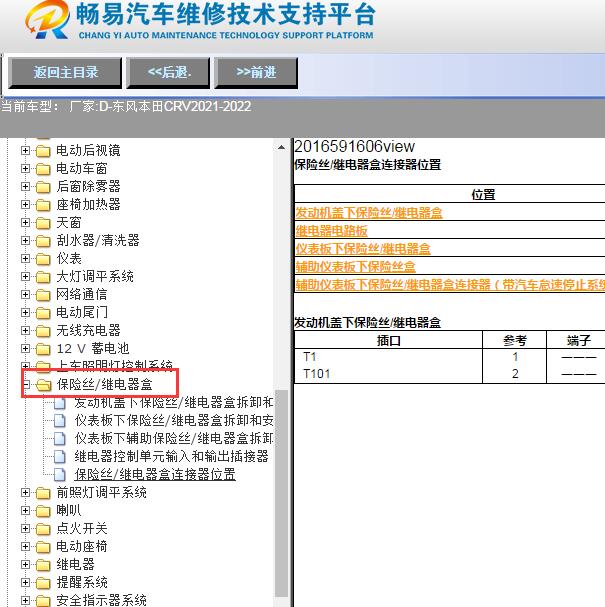Expand the 电动后视镜 tree node
Screen dimensions: 605x607
pyautogui.click(x=25, y=150)
